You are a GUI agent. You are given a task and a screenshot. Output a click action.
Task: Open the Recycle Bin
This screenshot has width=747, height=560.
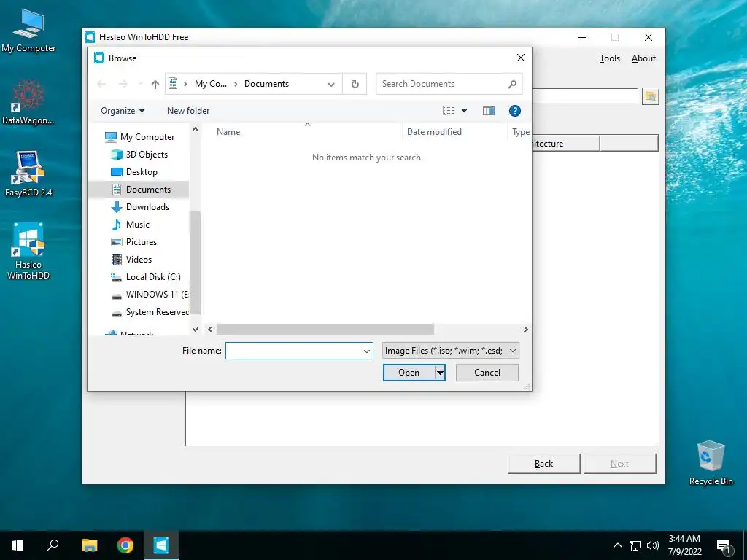pyautogui.click(x=711, y=462)
